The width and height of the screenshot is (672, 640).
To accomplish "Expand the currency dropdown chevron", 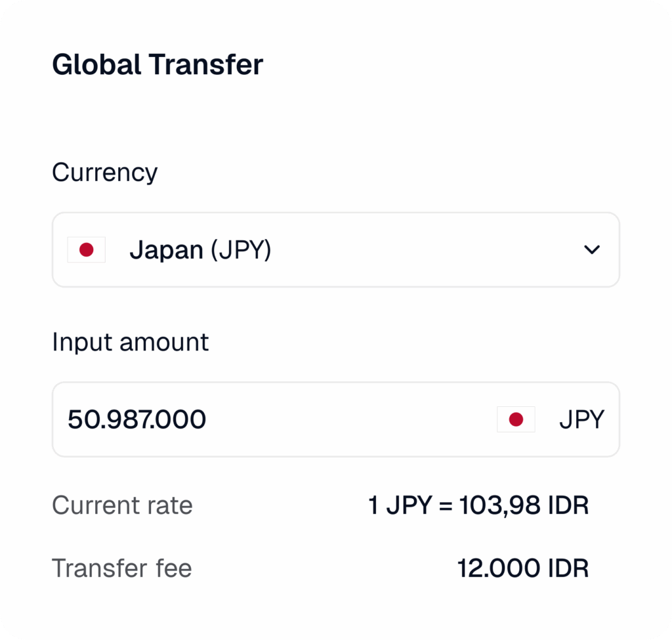I will (592, 250).
